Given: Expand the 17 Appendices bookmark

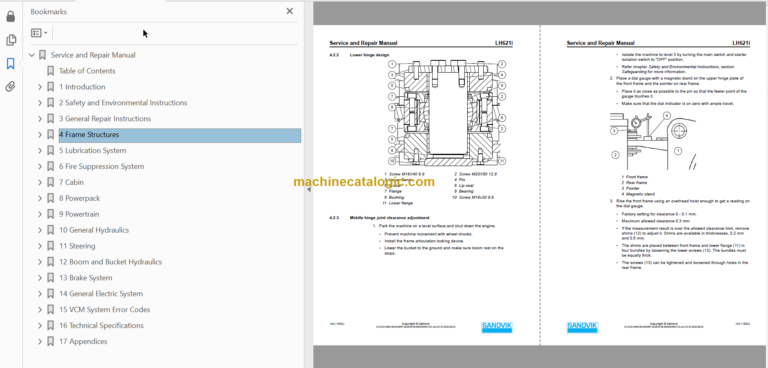Looking at the screenshot, I should [x=40, y=342].
